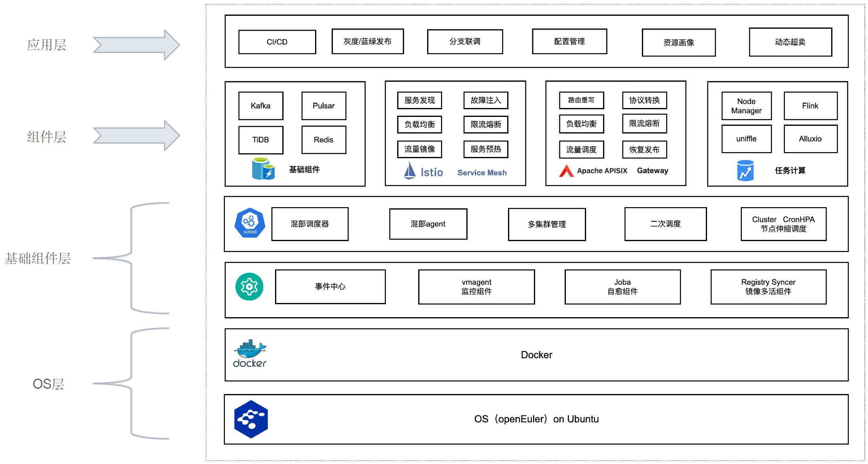Viewport: 868px width, 464px height.
Task: Click the 组件层 label
Action: pyautogui.click(x=47, y=137)
